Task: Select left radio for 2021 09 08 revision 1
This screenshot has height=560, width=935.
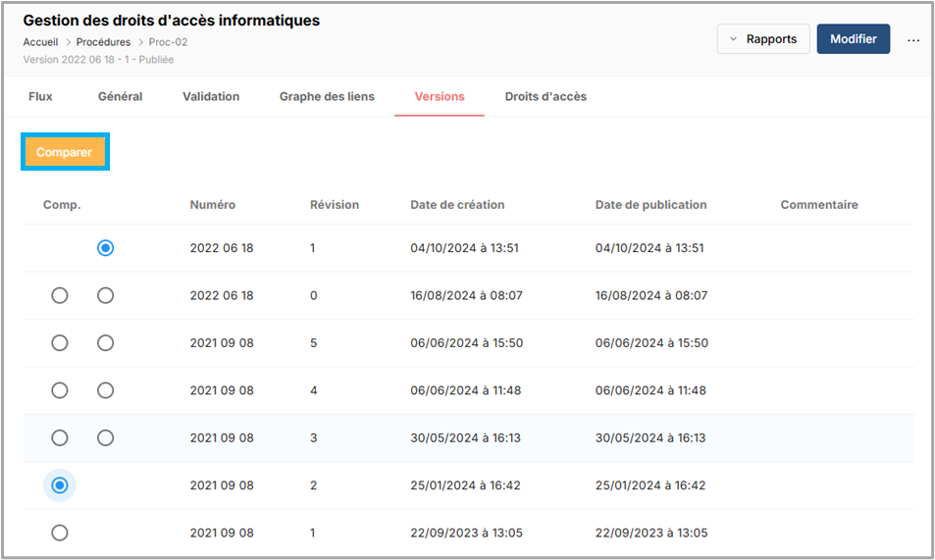Action: (x=60, y=533)
